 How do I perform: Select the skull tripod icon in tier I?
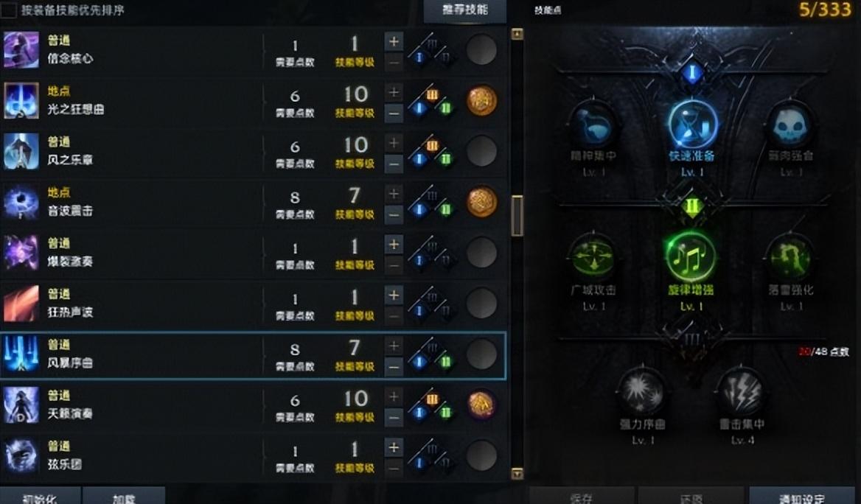point(790,125)
